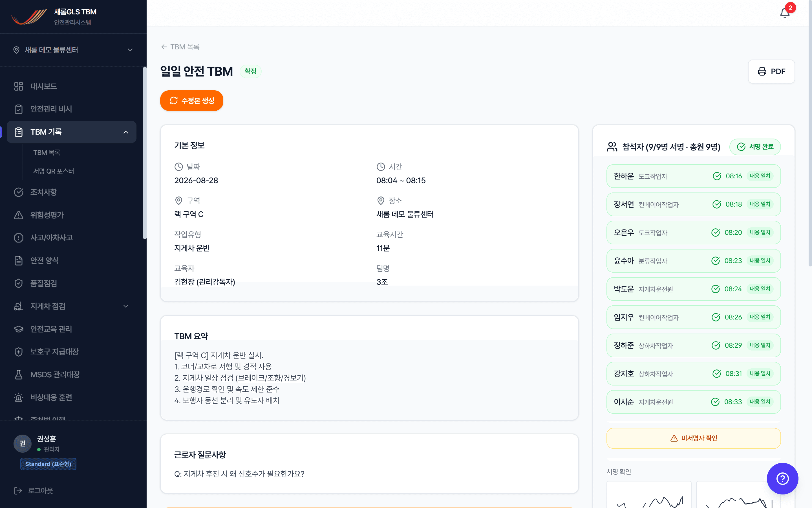Click the 수정본 생성 button

tap(192, 100)
